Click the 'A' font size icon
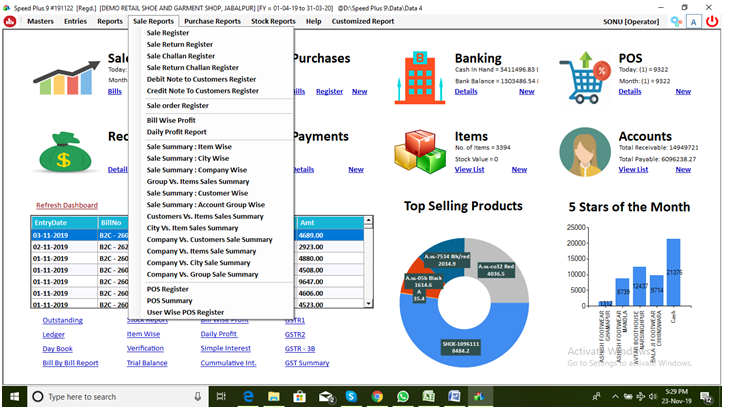The image size is (752, 419). click(x=693, y=22)
